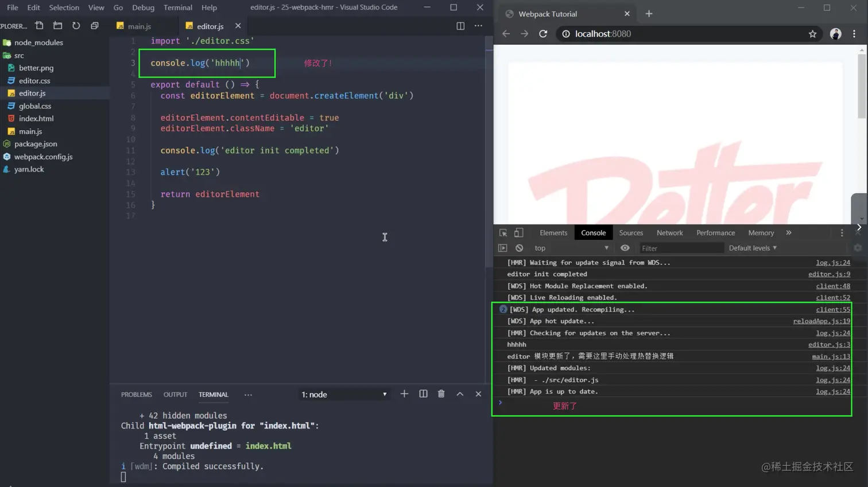868x487 pixels.
Task: Expand the console input prompt chevron
Action: (501, 403)
